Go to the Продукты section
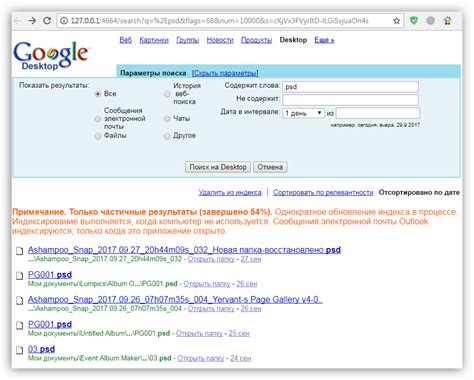The image size is (474, 380). 256,40
